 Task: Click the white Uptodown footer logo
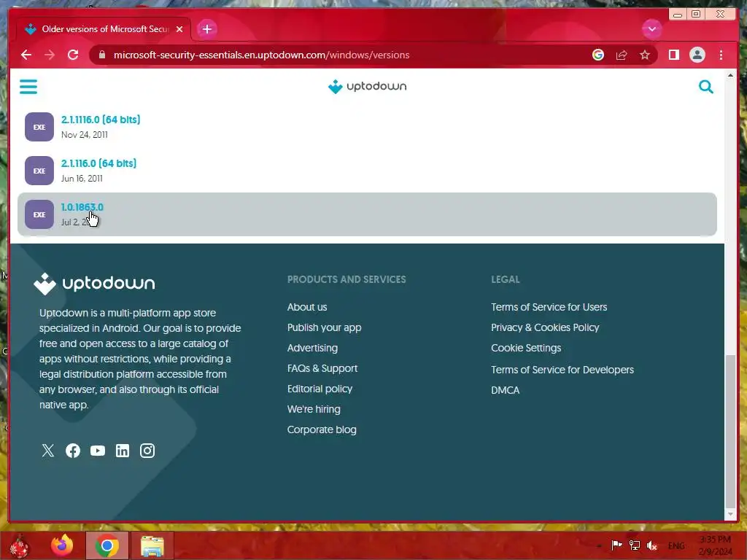(x=94, y=284)
